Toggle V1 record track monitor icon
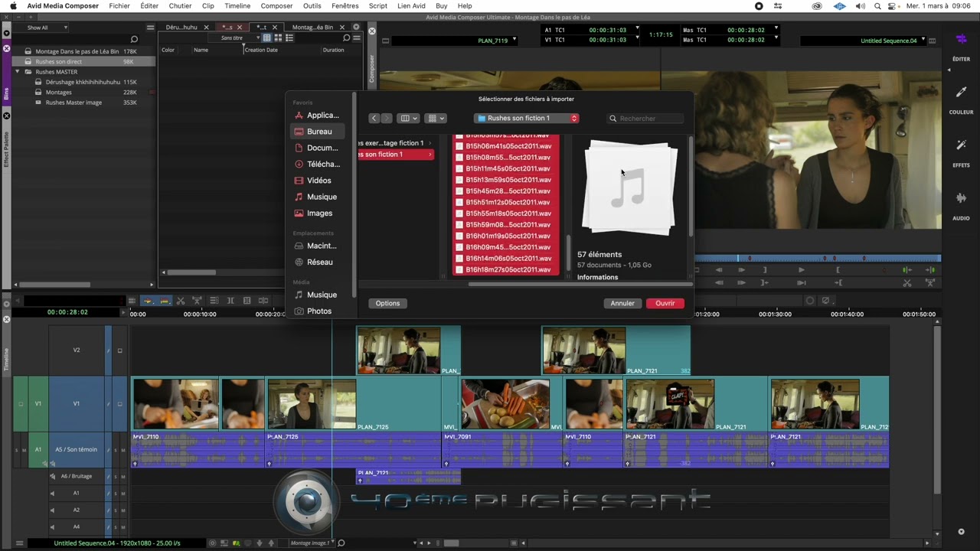The height and width of the screenshot is (551, 980). [119, 403]
